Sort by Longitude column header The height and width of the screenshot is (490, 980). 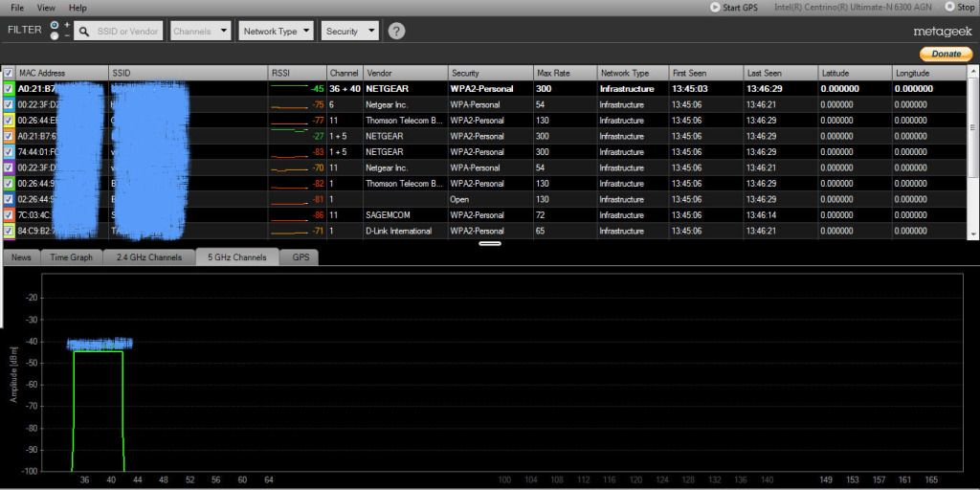pyautogui.click(x=929, y=73)
